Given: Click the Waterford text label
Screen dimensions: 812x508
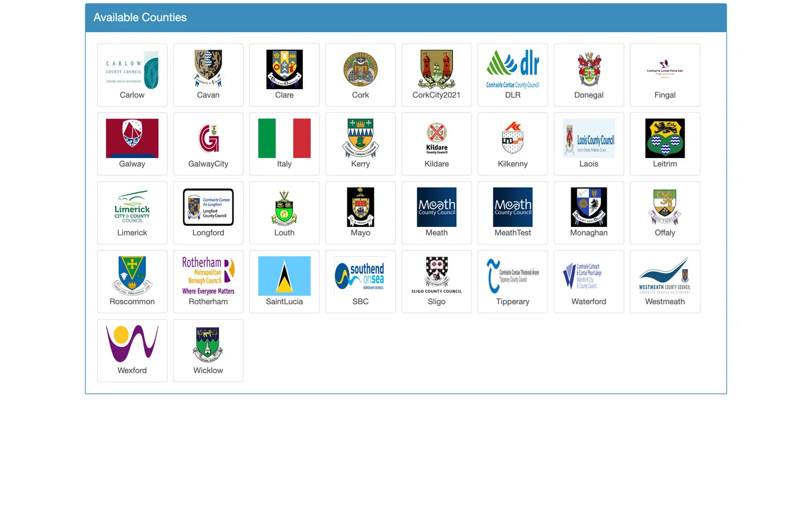Looking at the screenshot, I should coord(589,301).
